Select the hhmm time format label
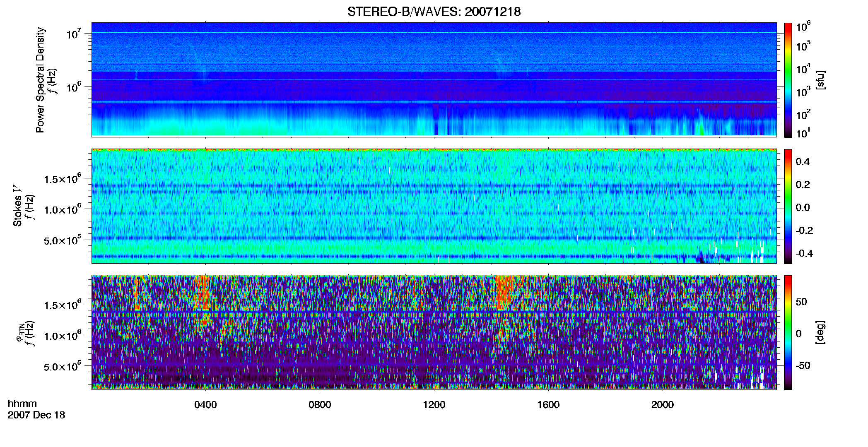Viewport: 868px width, 447px height. (x=22, y=404)
